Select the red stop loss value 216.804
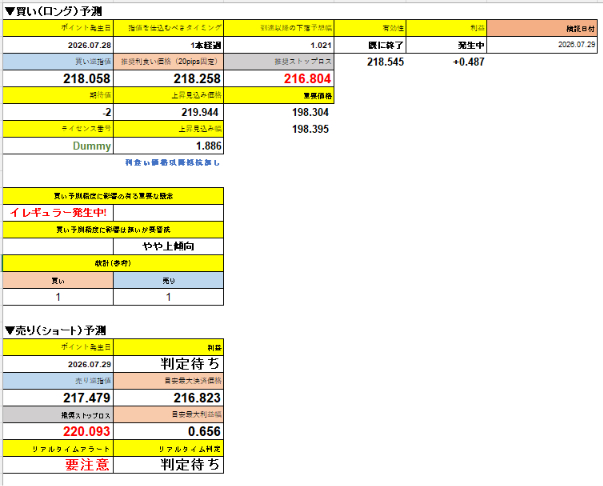Screen dimensions: 603x486 (x=279, y=78)
